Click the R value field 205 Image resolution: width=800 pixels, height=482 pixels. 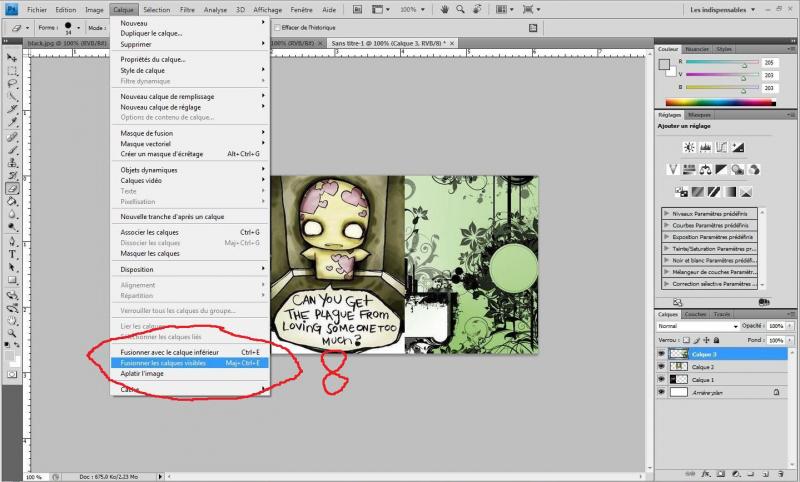[769, 62]
